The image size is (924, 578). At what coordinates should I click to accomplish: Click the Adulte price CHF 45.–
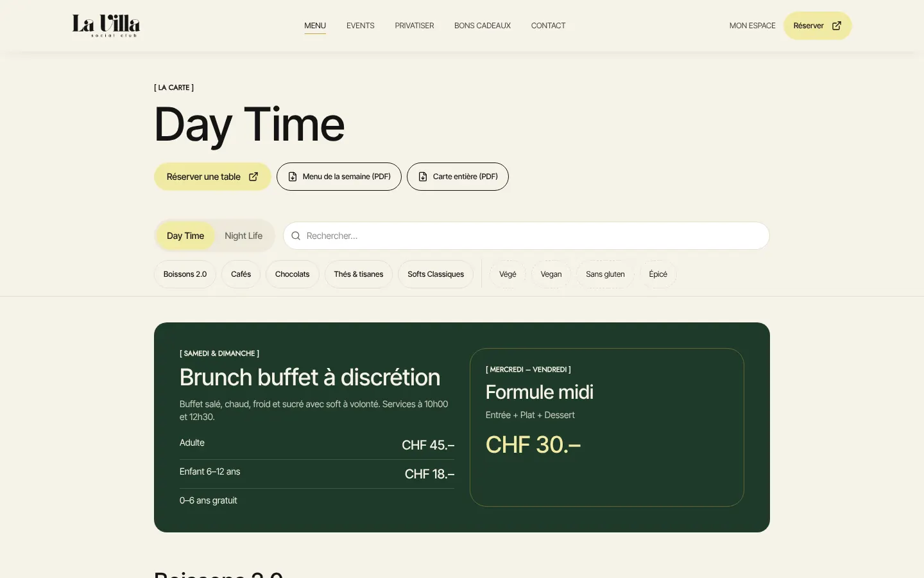(428, 445)
